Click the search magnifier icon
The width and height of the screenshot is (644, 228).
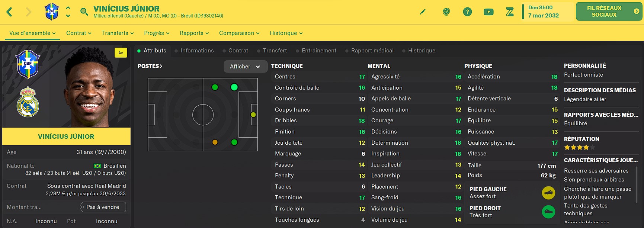84,12
